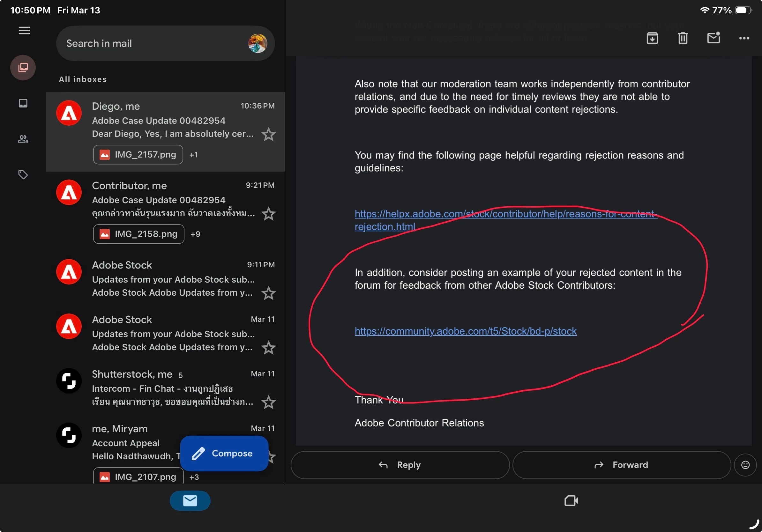762x532 pixels.
Task: Add an emoji reaction to the email
Action: pos(745,465)
